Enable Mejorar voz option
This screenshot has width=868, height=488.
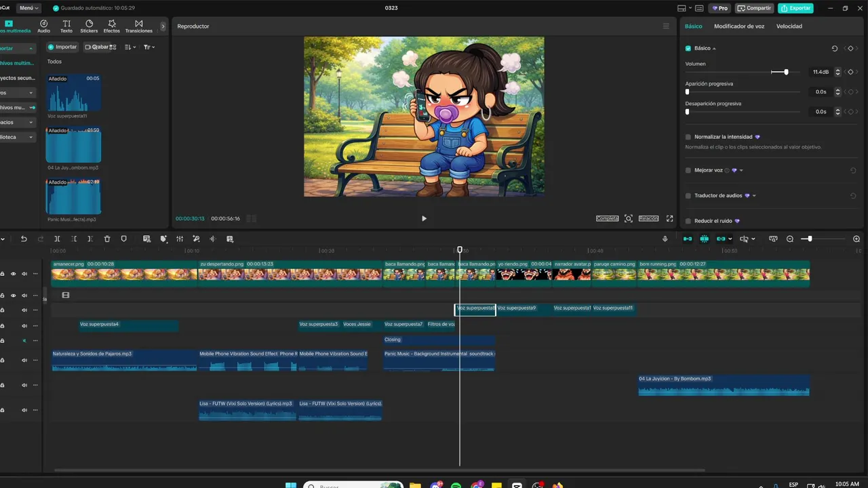coord(688,170)
